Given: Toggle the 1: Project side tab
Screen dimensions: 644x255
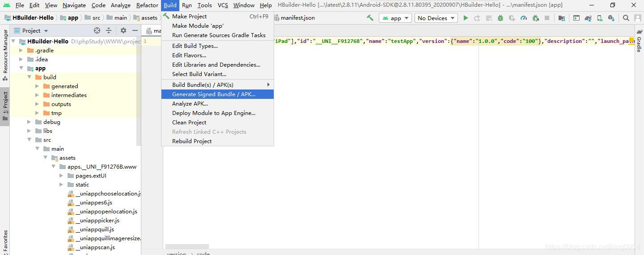Looking at the screenshot, I should coord(5,106).
